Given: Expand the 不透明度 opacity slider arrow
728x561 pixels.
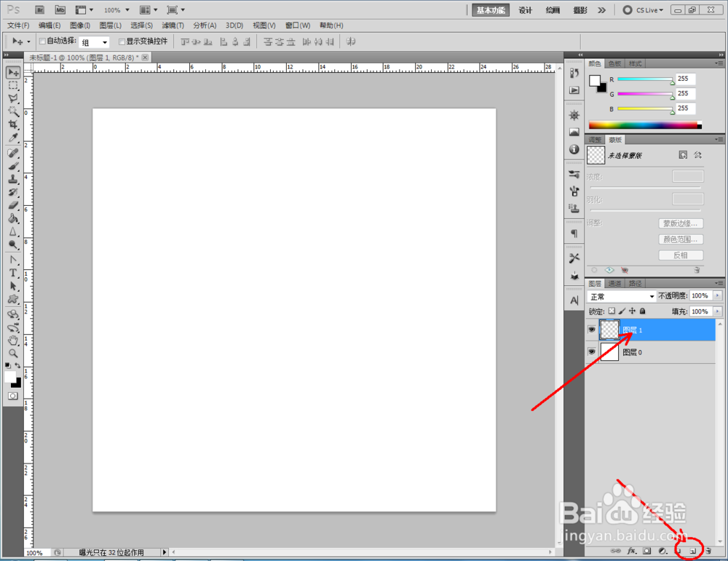Looking at the screenshot, I should 718,295.
